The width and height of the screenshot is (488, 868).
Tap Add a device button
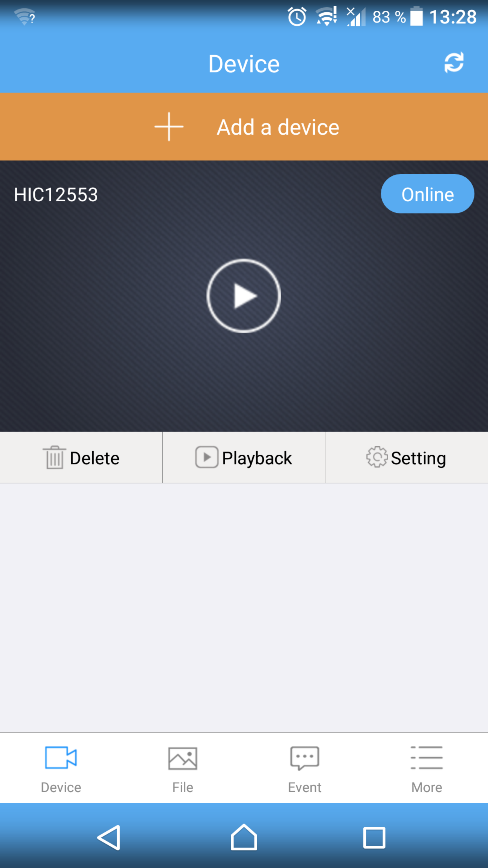pos(244,126)
